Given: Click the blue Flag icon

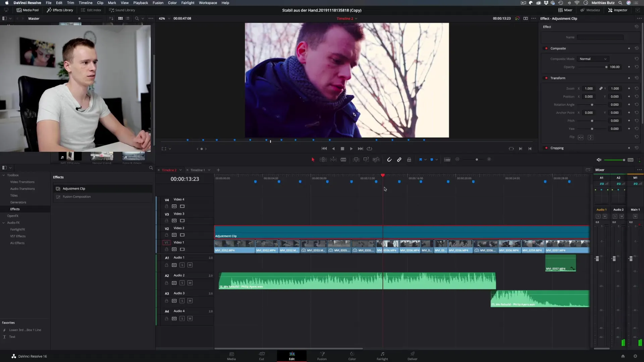Looking at the screenshot, I should pyautogui.click(x=421, y=160).
